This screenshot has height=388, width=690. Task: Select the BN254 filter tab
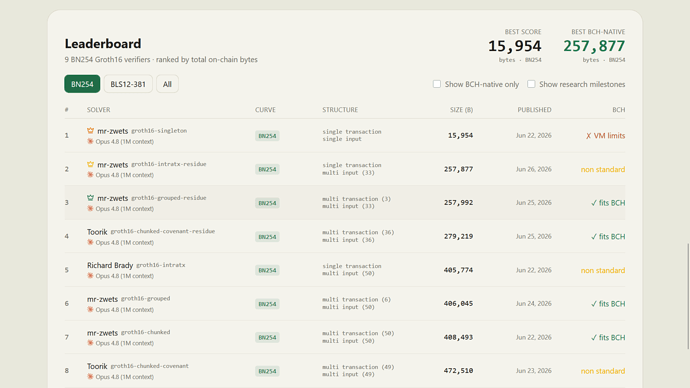pos(82,84)
